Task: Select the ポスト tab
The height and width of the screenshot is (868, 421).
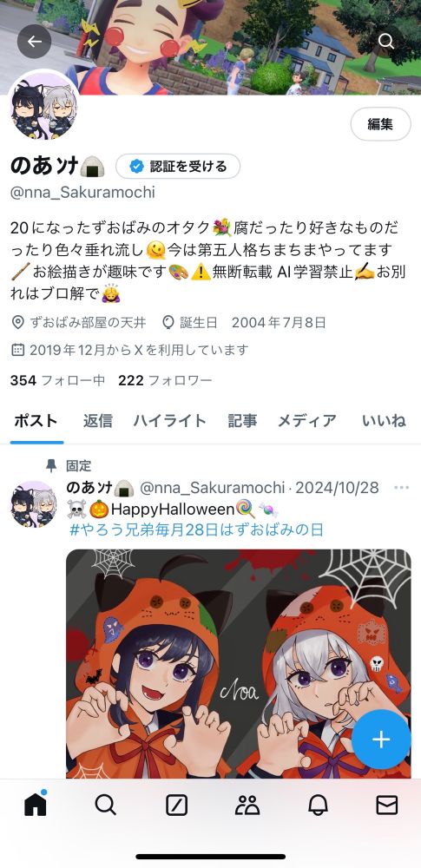Action: tap(36, 421)
